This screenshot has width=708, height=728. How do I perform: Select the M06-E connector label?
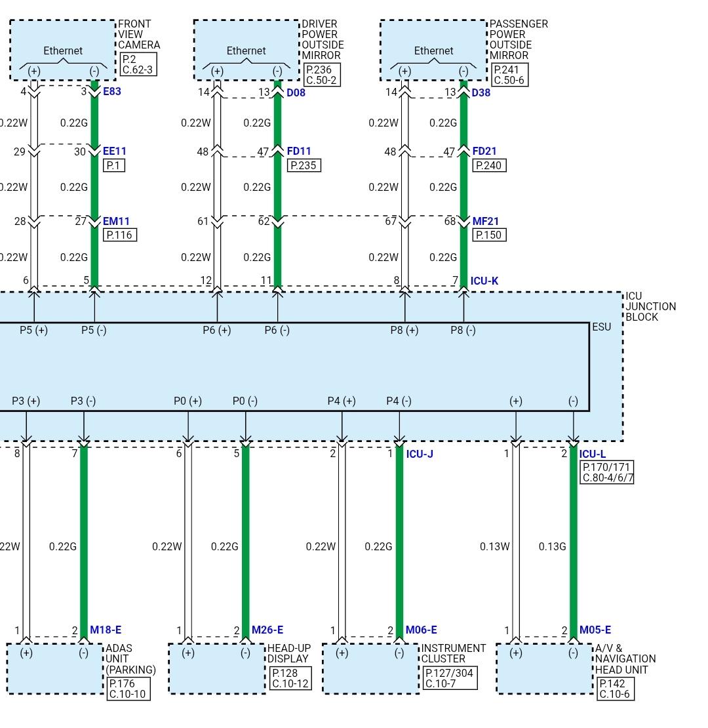(422, 630)
